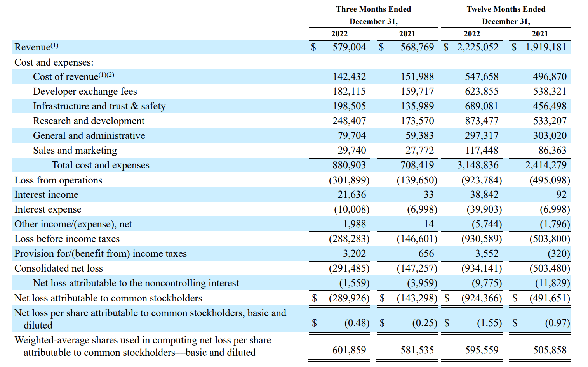Viewport: 588px width, 367px height.
Task: Select sales and marketing value 29,740
Action: coord(352,151)
